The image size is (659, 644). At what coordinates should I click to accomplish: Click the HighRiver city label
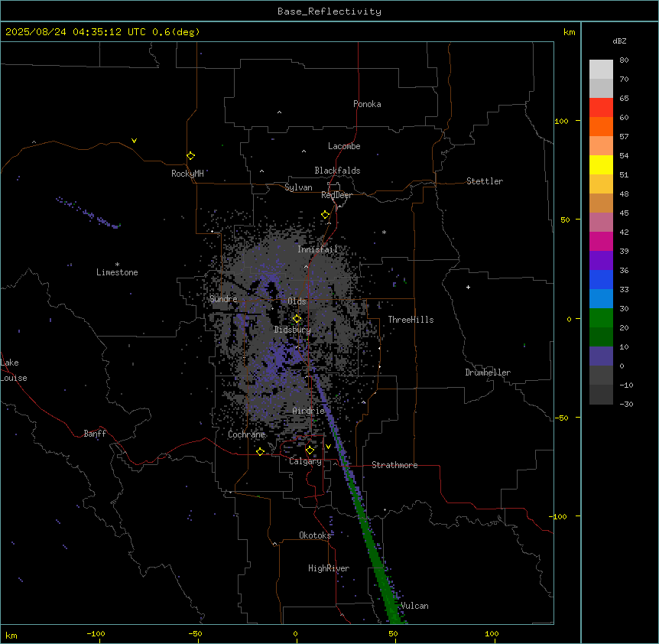tap(329, 568)
